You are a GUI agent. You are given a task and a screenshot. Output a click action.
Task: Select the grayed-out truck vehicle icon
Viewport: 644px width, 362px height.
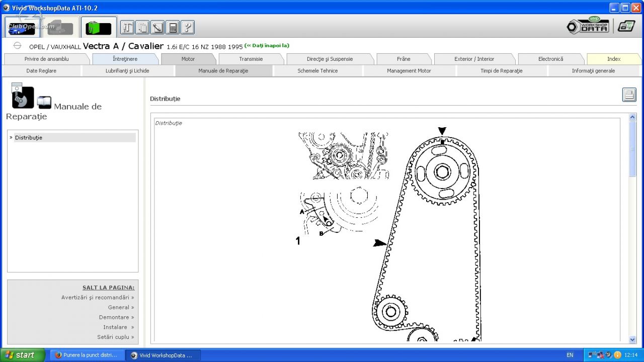(x=60, y=27)
